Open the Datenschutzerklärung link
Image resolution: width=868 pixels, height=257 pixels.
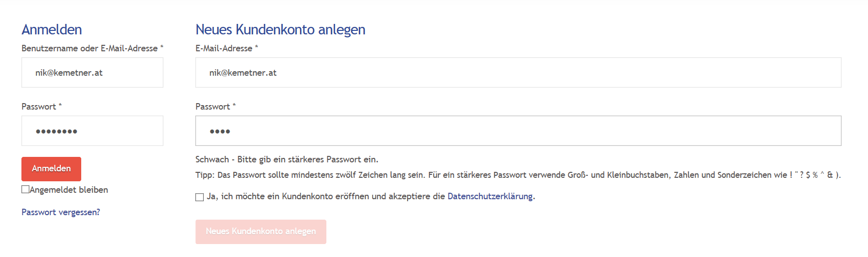pos(490,196)
